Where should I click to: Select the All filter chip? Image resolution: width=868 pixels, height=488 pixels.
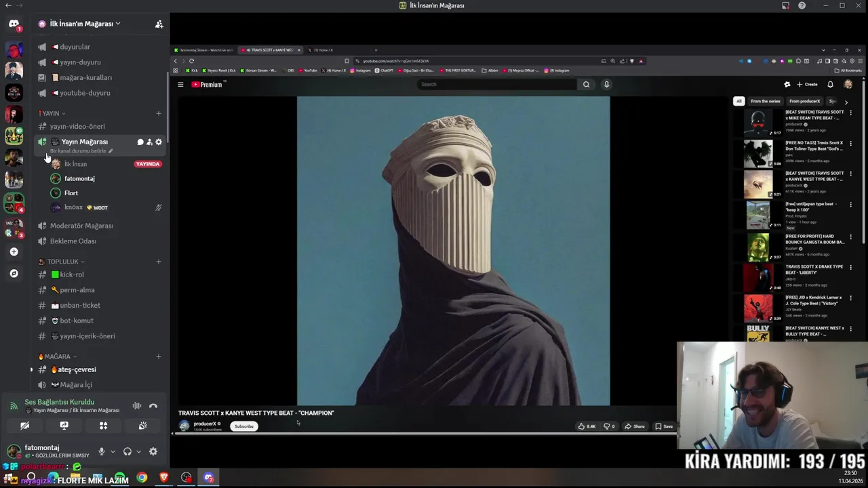pyautogui.click(x=738, y=102)
